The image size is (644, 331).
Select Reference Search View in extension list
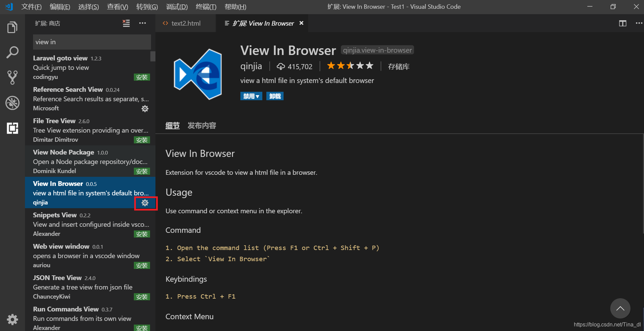90,99
